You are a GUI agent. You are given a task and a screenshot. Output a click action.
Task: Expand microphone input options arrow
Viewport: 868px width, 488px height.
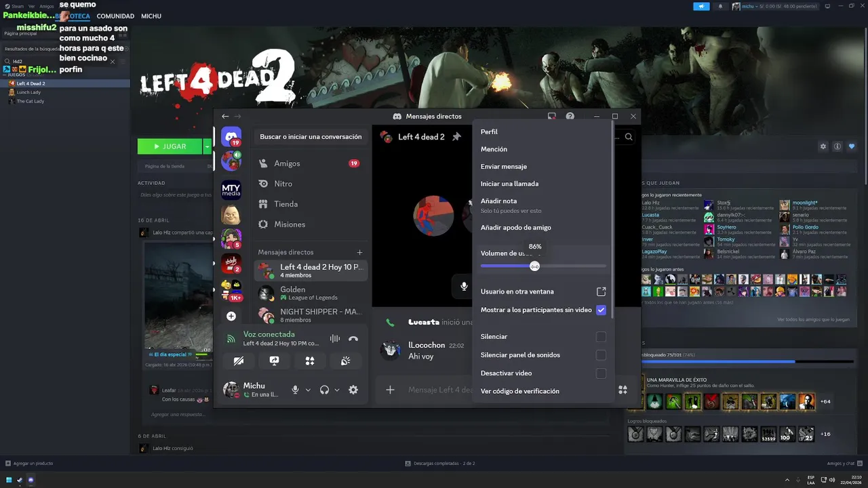pyautogui.click(x=308, y=390)
